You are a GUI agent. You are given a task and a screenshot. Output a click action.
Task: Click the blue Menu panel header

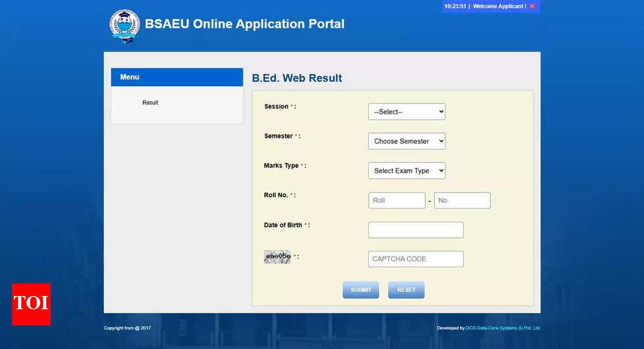coord(177,77)
